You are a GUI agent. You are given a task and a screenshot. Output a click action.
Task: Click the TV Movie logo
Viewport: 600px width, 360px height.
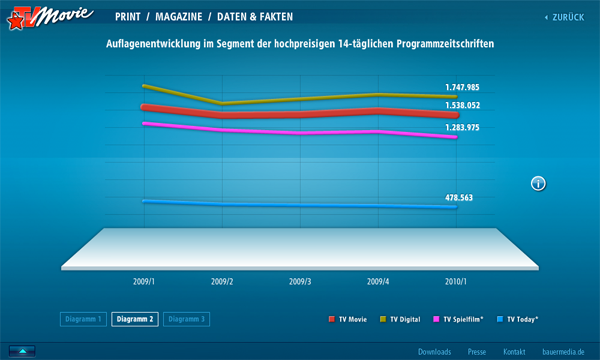tap(50, 18)
